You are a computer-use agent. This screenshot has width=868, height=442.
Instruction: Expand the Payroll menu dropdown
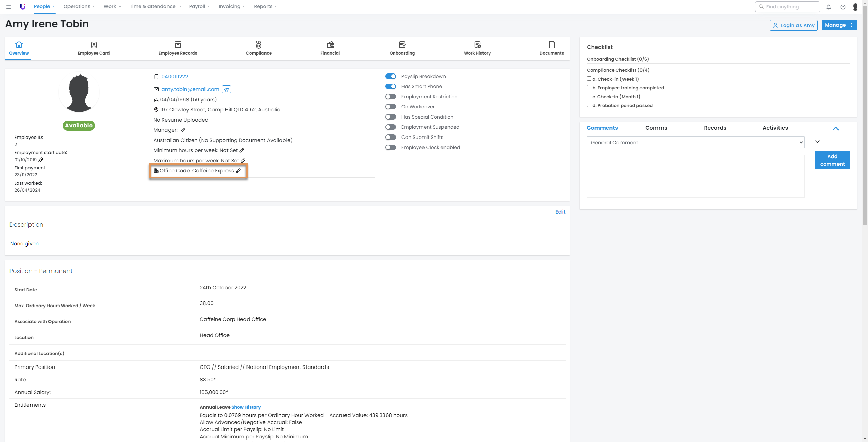point(200,6)
